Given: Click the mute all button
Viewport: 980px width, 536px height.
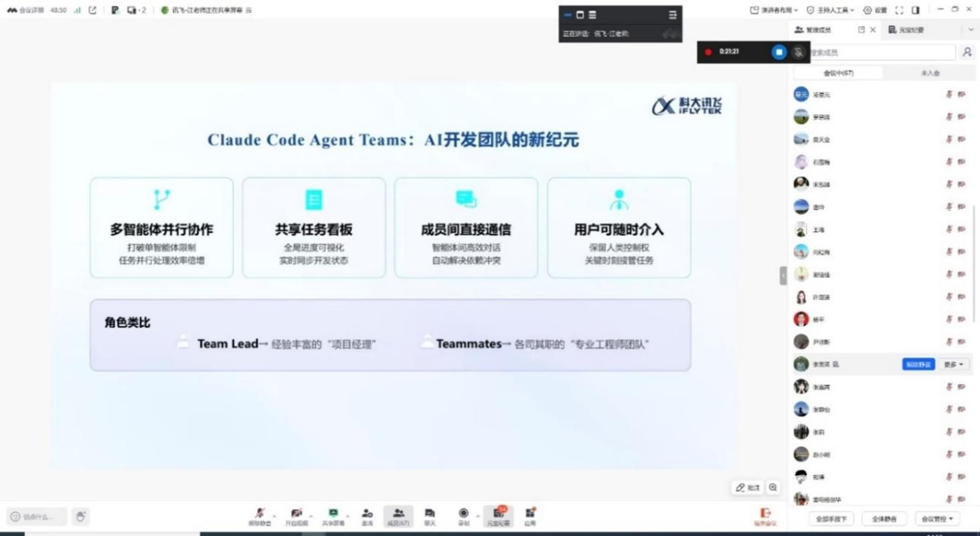Looking at the screenshot, I should [x=884, y=519].
